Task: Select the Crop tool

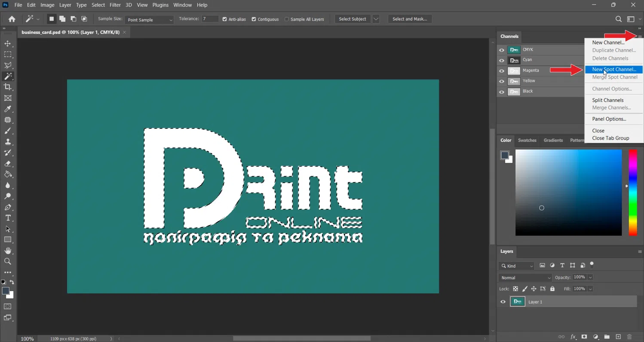Action: [8, 87]
